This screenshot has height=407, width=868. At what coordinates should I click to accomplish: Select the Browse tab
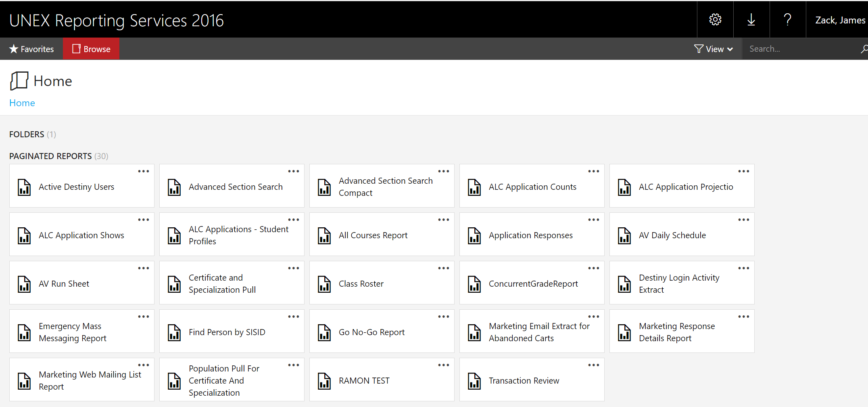91,49
